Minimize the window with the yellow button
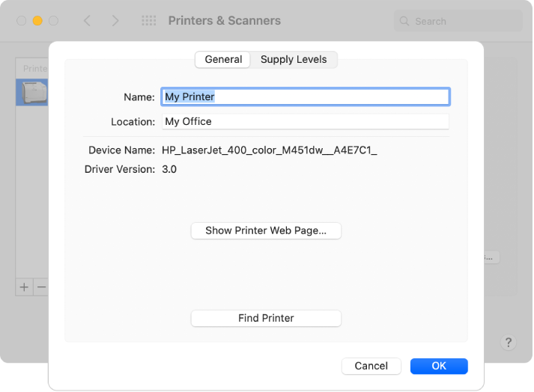Viewport: 534px width, 392px height. (x=37, y=21)
